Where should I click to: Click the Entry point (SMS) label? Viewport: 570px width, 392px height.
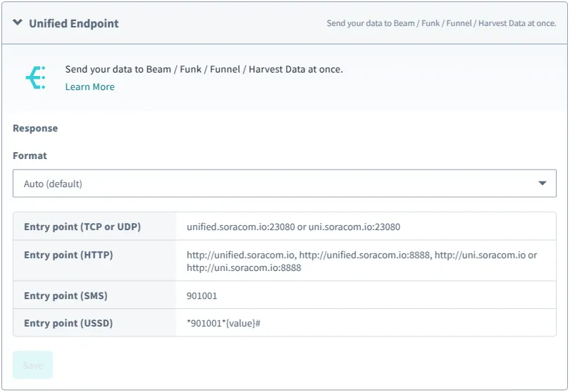(x=66, y=296)
